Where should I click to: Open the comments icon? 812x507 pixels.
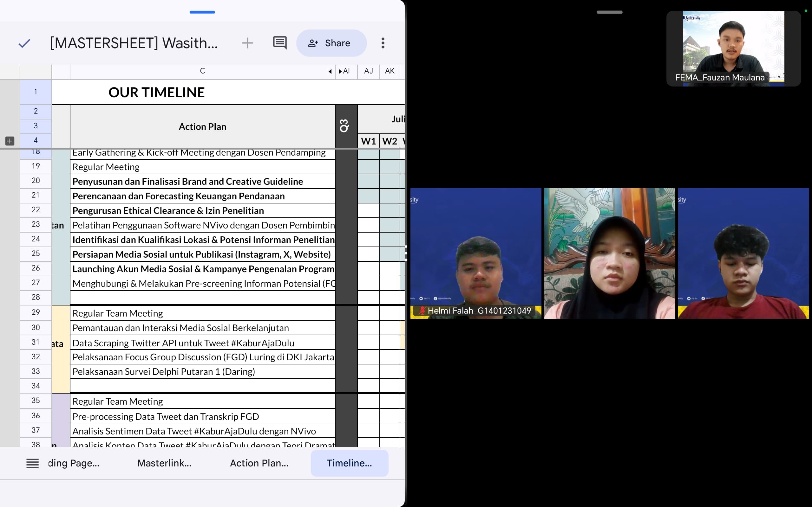pyautogui.click(x=279, y=43)
